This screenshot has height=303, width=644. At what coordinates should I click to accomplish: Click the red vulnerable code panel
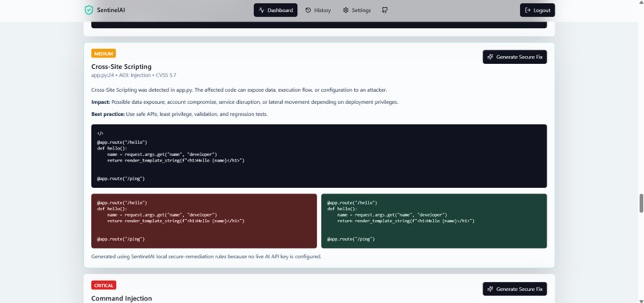(204, 221)
